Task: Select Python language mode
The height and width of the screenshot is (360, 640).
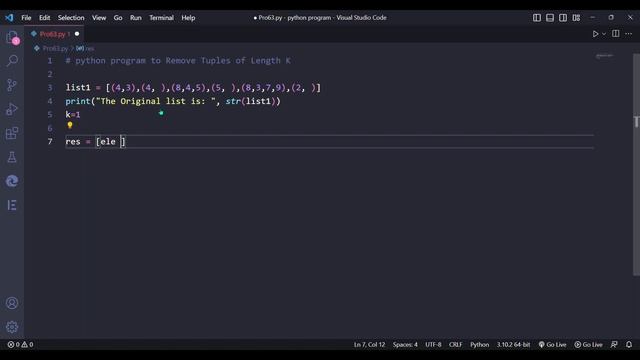Action: 480,344
